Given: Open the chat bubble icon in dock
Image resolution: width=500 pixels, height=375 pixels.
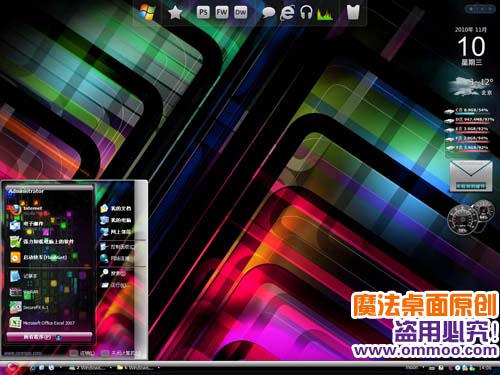Looking at the screenshot, I should click(x=269, y=13).
